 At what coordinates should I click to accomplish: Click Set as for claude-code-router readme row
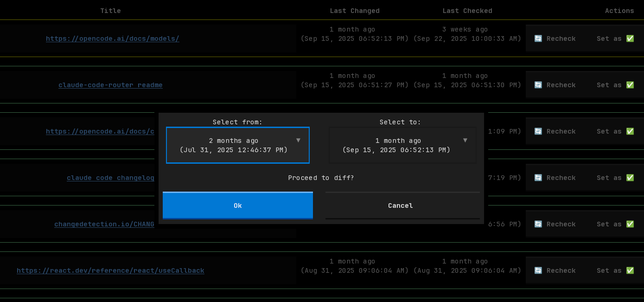coord(615,85)
